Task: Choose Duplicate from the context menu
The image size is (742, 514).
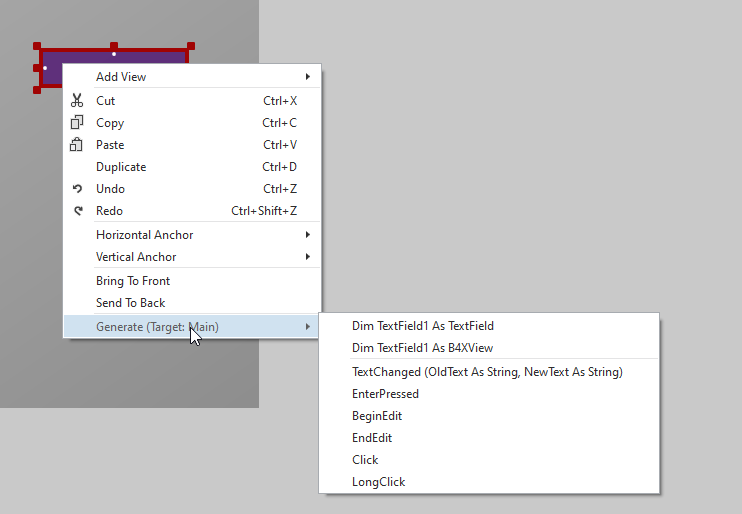Action: click(x=121, y=167)
